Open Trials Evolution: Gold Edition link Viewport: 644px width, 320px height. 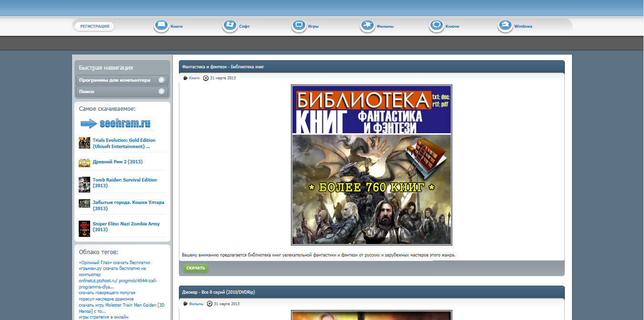point(124,143)
